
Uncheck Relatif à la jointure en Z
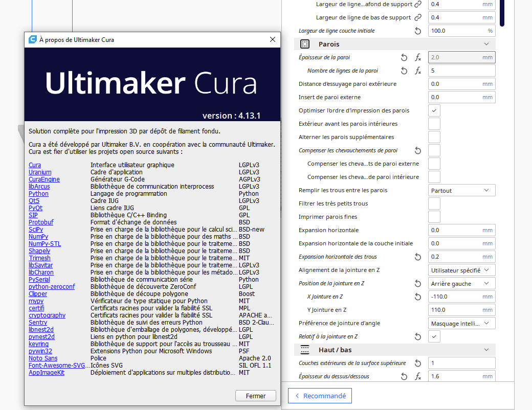pyautogui.click(x=434, y=336)
